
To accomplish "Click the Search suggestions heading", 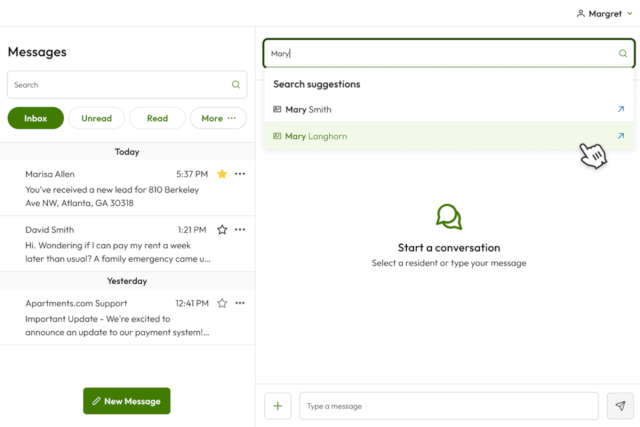I will (317, 84).
